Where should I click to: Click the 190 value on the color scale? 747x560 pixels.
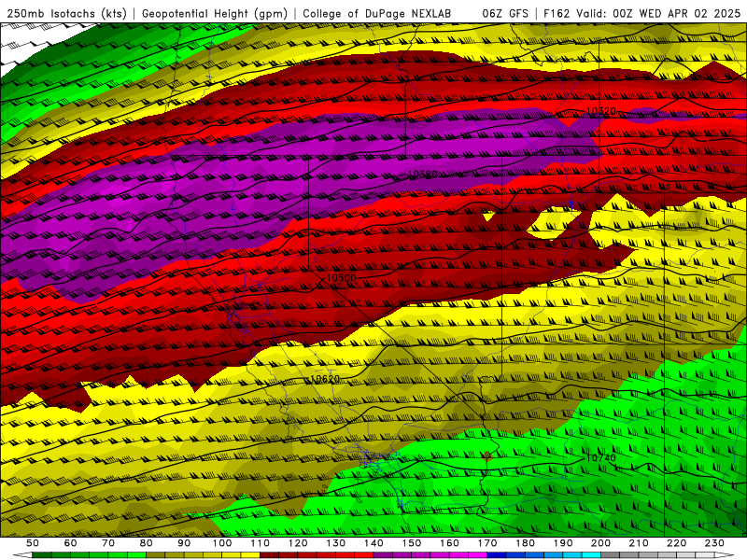(563, 543)
